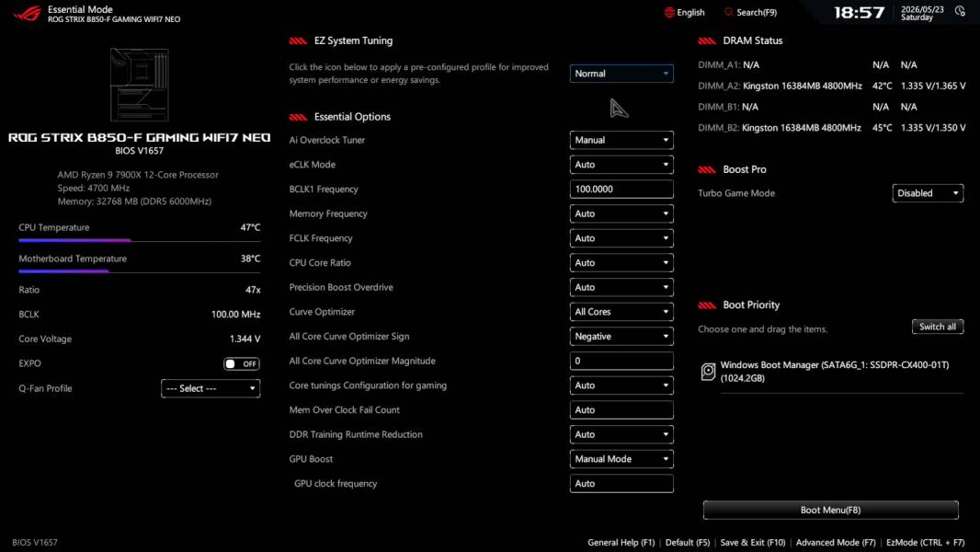The image size is (980, 552).
Task: Click the ROG logo icon
Action: point(27,13)
